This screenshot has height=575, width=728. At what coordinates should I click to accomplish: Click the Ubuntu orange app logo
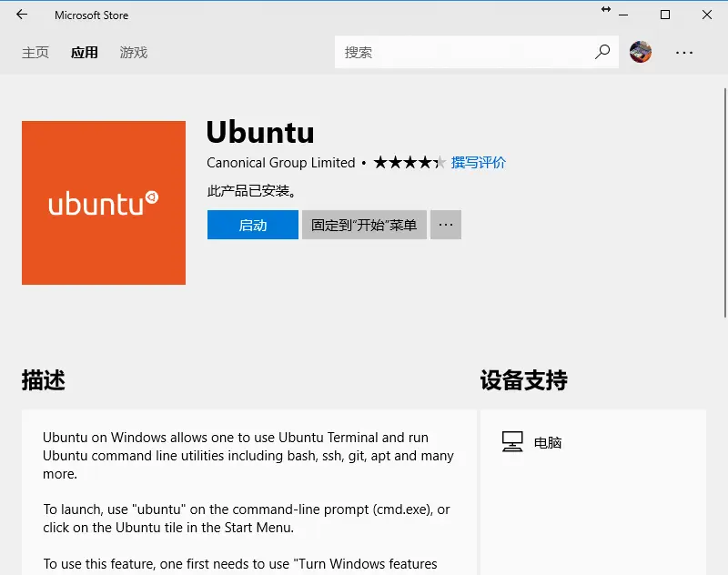click(x=104, y=203)
